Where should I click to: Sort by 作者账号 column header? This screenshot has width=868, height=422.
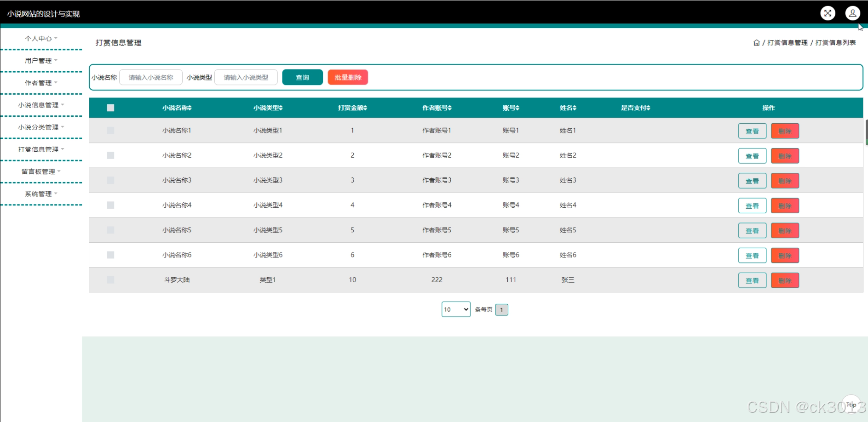pos(437,108)
